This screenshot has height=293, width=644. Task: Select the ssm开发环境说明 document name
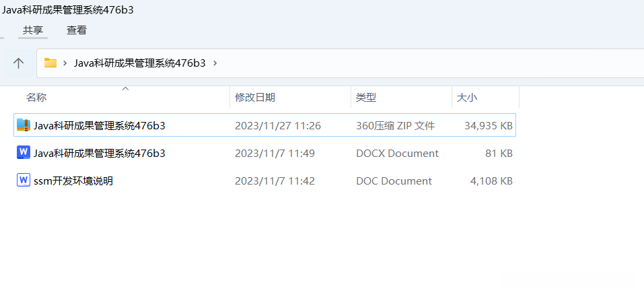click(73, 181)
